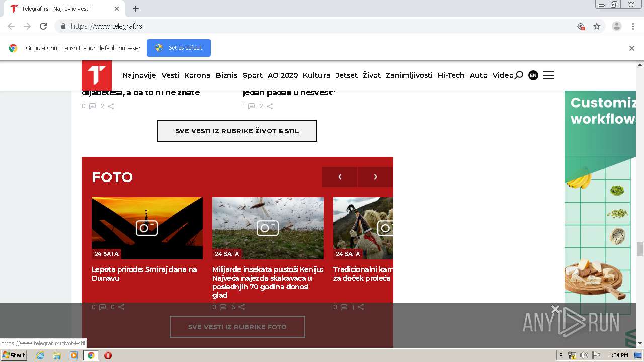Viewport: 644px width, 362px height.
Task: Click volume icon in system tray
Action: click(584, 355)
